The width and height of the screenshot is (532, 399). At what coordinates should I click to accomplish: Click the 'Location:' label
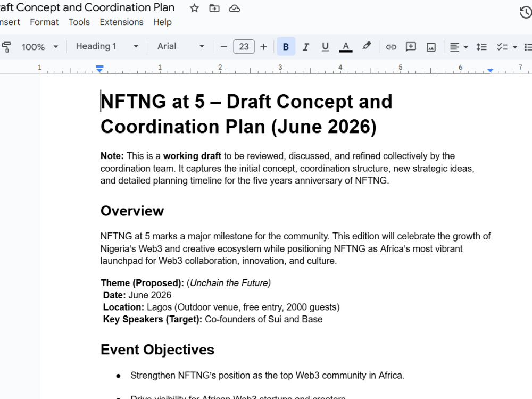(123, 307)
